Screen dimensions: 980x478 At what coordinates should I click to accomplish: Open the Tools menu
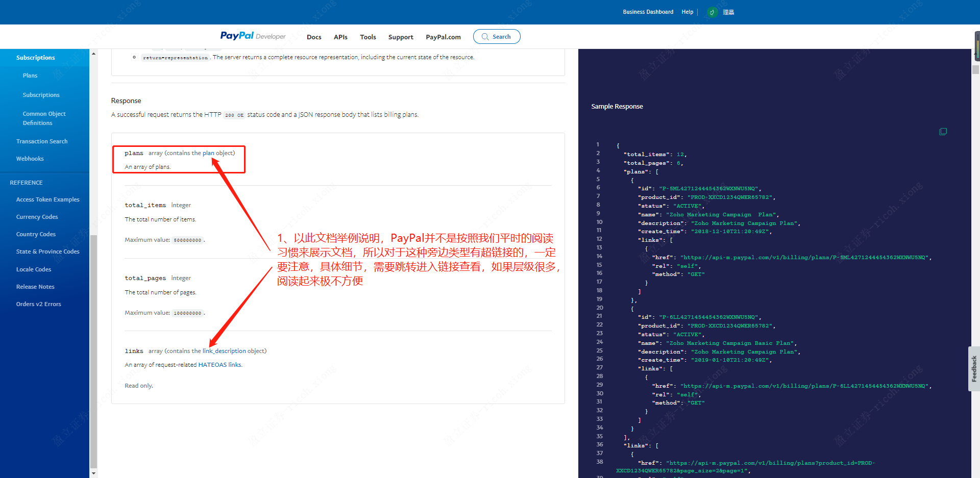[367, 37]
